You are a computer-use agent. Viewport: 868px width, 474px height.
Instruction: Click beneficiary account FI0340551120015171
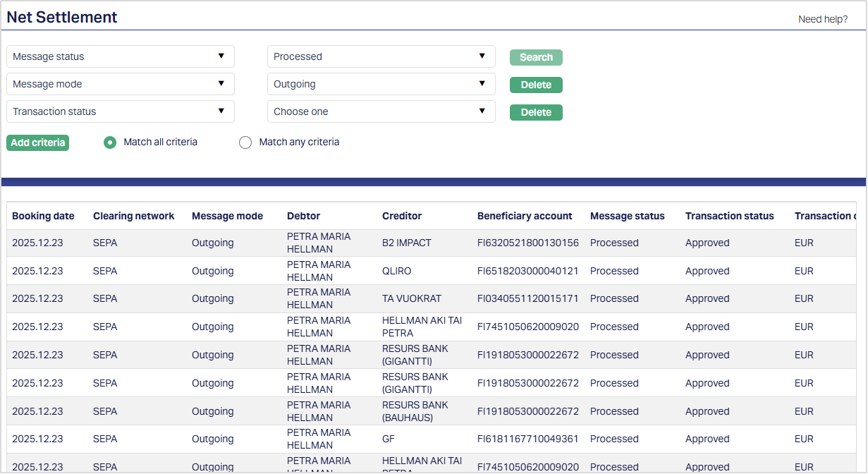(528, 298)
